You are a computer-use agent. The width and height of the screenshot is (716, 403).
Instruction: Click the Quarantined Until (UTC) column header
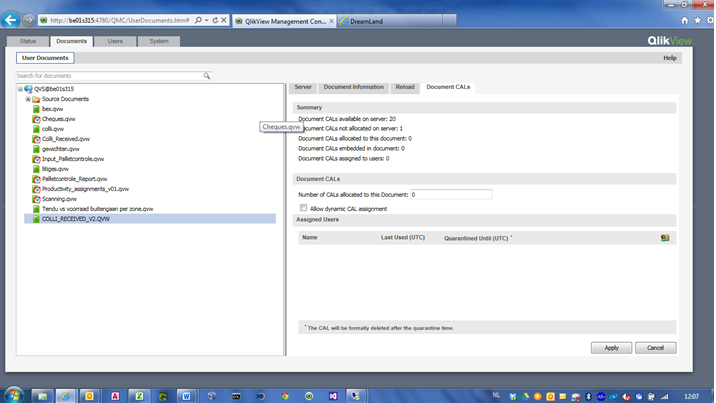tap(478, 238)
